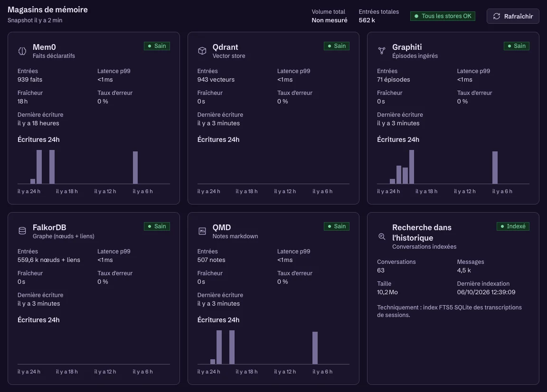Click the rightmost bar in Mem0 writes chart
The width and height of the screenshot is (547, 392).
click(135, 168)
